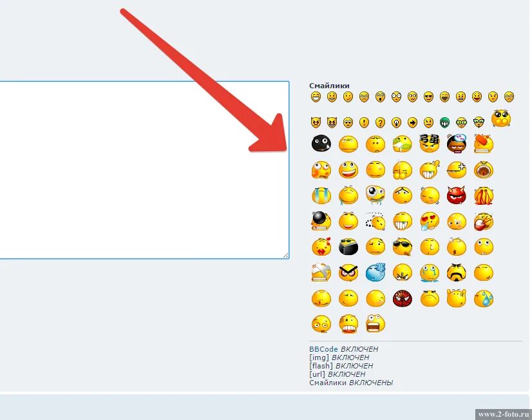This screenshot has width=532, height=420.
Task: Insert the small winking smiley
Action: point(348,97)
